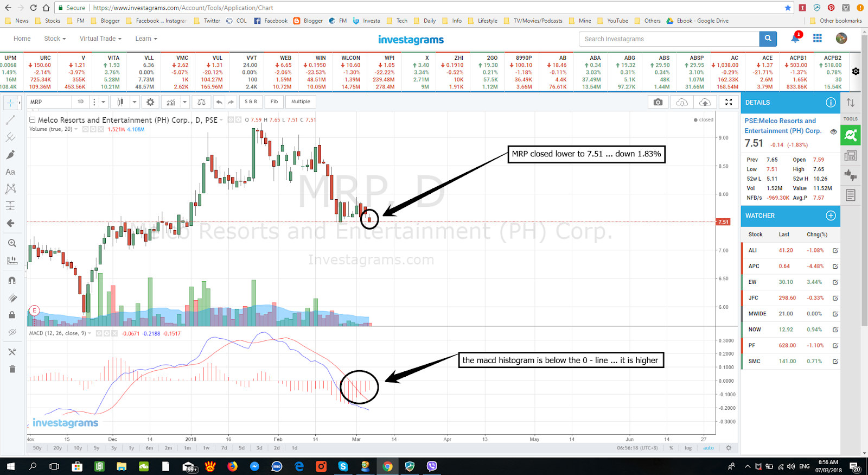Select the measure ruler tool
The height and width of the screenshot is (475, 868).
tap(12, 261)
